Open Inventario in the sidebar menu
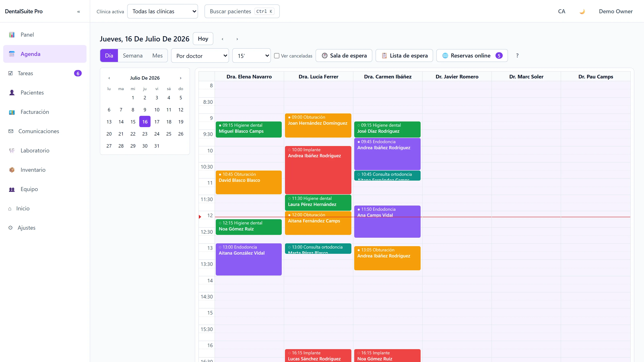 pyautogui.click(x=45, y=170)
